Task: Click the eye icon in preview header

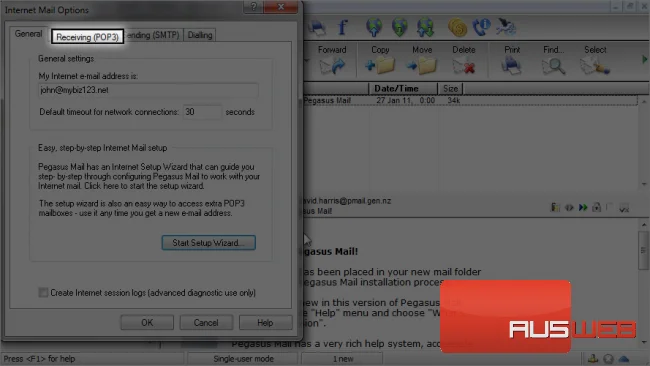Action: [569, 207]
